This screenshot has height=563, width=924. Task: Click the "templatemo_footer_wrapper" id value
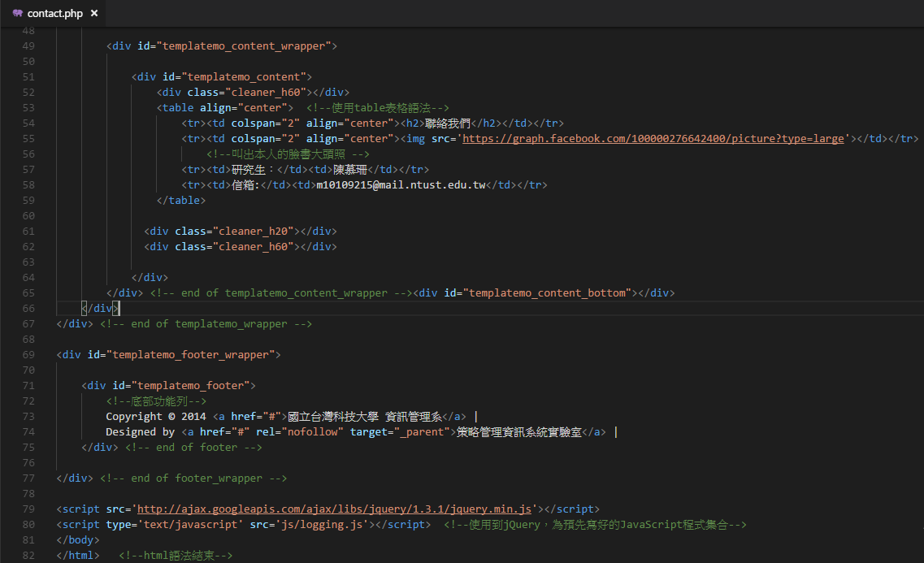coord(190,354)
